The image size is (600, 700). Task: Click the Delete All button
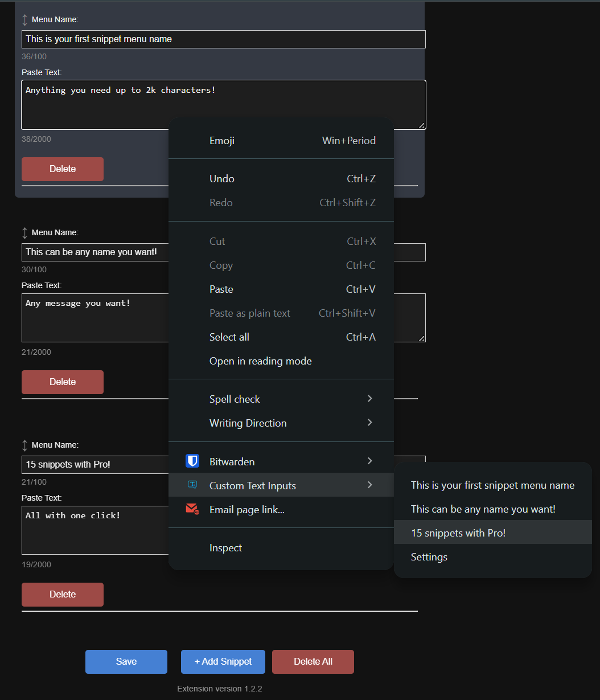313,662
